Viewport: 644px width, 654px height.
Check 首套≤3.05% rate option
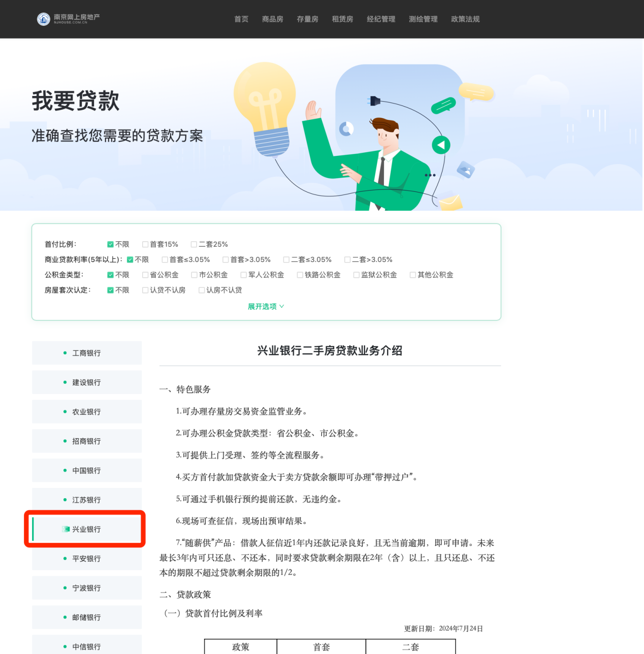[165, 260]
